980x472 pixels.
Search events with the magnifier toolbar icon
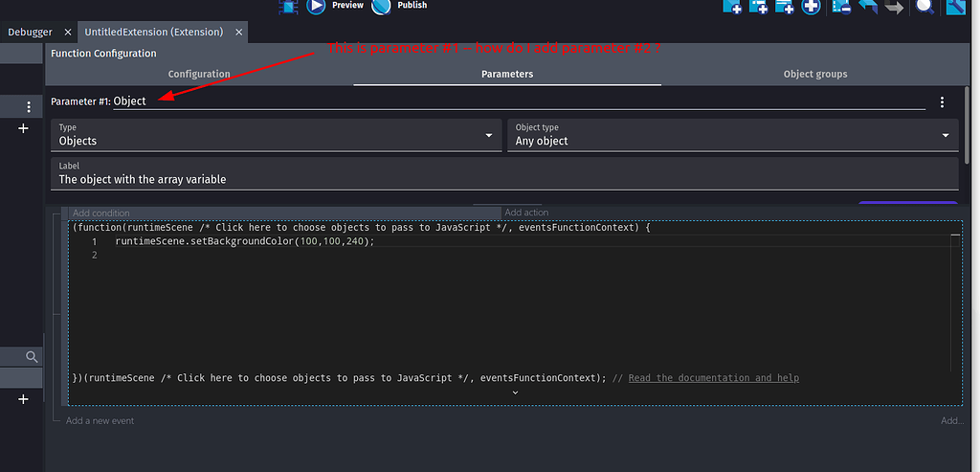[924, 7]
